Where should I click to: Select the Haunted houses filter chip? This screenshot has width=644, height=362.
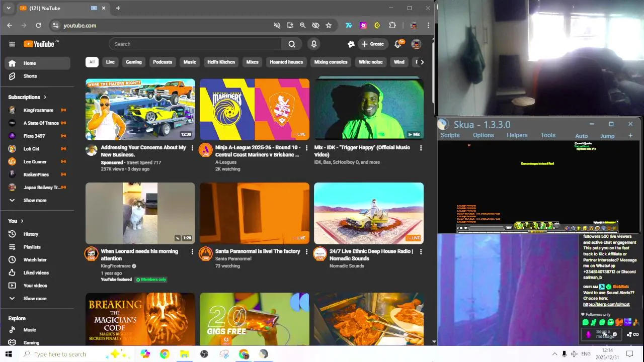click(x=286, y=62)
